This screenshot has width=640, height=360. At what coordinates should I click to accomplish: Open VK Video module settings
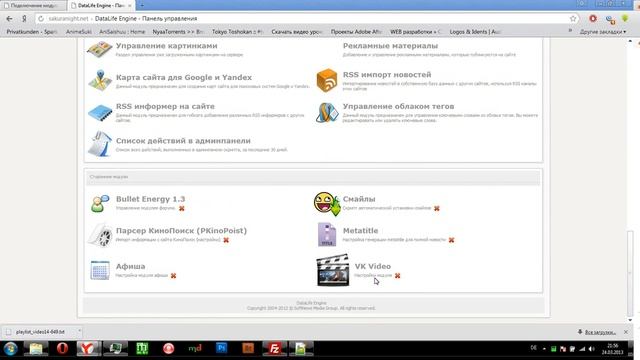(373, 266)
